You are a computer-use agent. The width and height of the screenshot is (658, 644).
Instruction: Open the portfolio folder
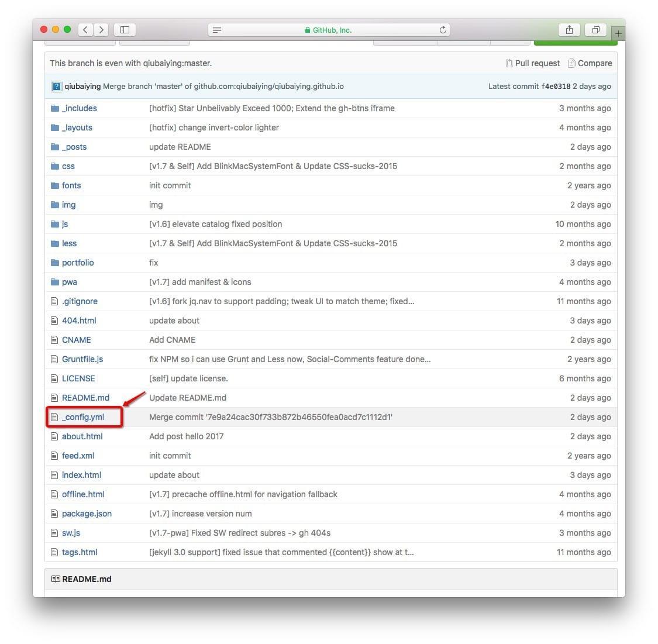pos(78,263)
